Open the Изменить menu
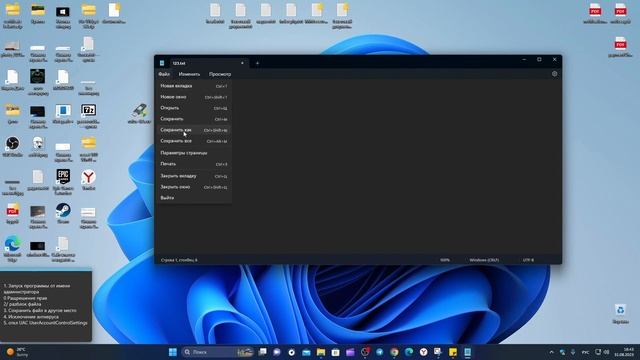This screenshot has width=640, height=360. (189, 74)
